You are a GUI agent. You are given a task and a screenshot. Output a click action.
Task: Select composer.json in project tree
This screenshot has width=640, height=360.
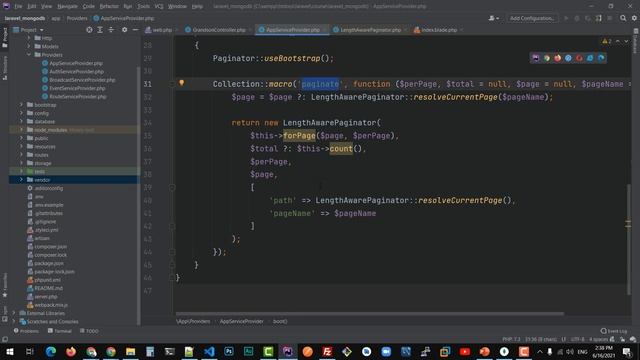click(51, 247)
